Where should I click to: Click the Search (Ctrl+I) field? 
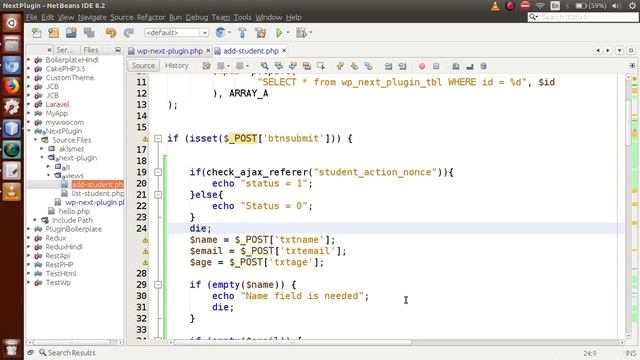coord(583,17)
